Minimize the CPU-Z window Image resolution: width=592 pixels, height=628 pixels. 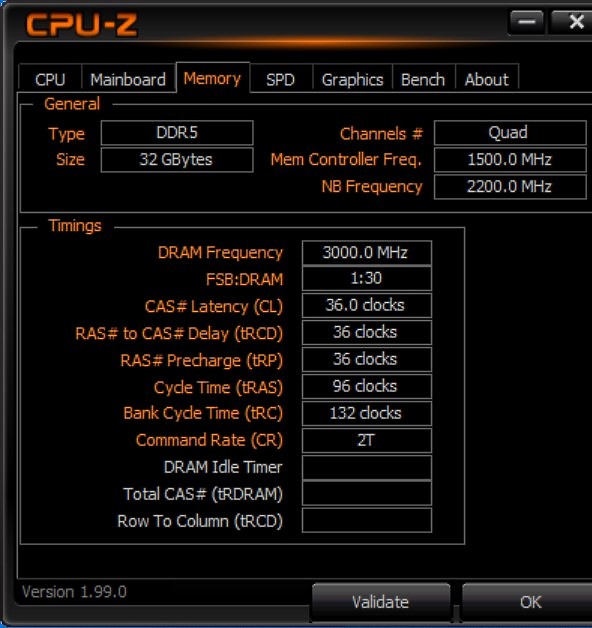tap(526, 22)
